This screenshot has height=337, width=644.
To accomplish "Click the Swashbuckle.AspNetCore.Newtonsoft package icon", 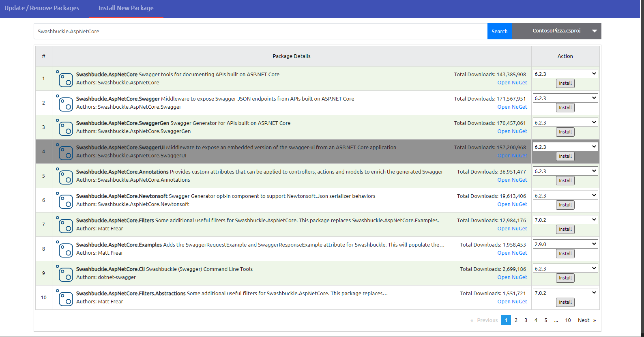I will click(x=64, y=200).
